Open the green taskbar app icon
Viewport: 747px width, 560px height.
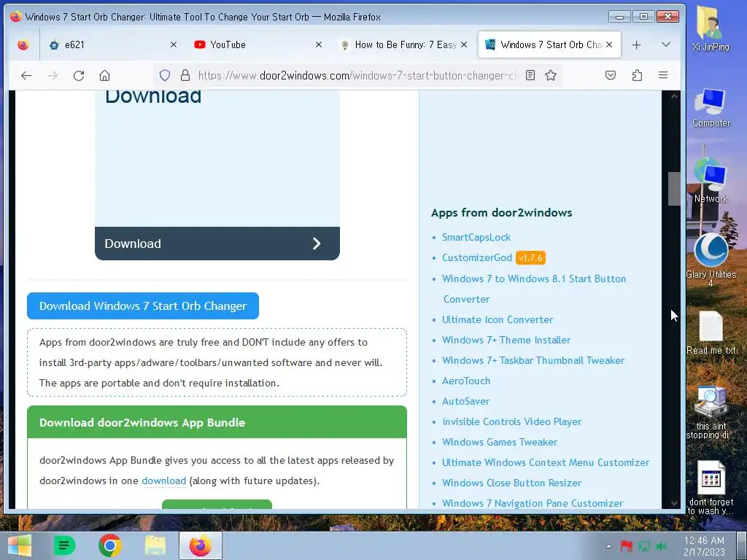pyautogui.click(x=64, y=545)
